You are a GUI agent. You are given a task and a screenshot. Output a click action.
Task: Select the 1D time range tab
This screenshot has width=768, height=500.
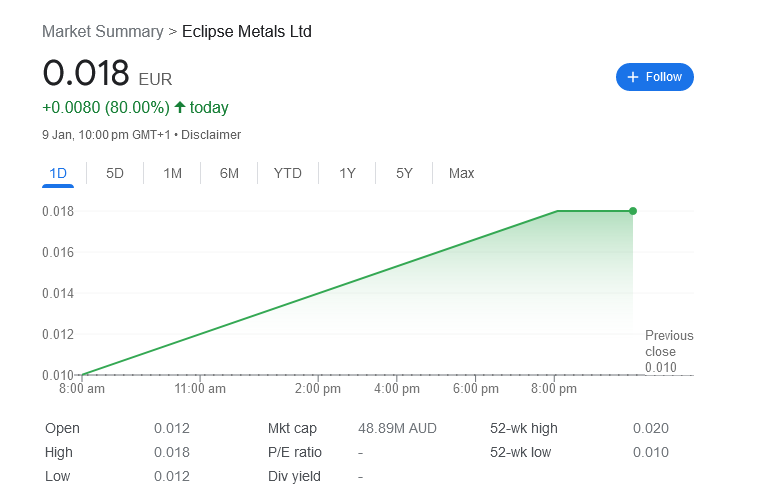coord(58,173)
